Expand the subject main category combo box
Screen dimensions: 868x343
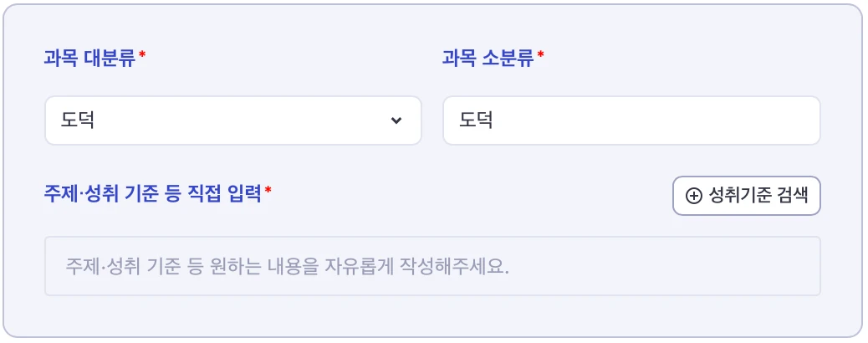233,120
